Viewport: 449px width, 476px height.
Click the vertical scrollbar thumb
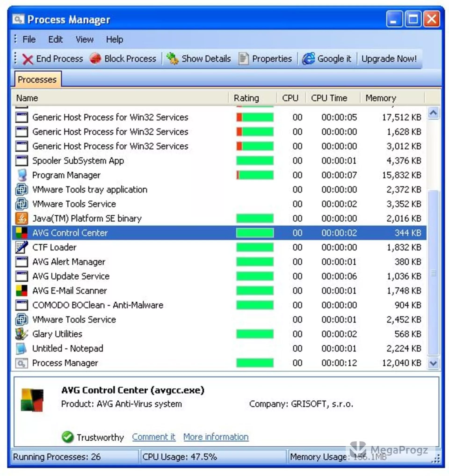pyautogui.click(x=433, y=273)
